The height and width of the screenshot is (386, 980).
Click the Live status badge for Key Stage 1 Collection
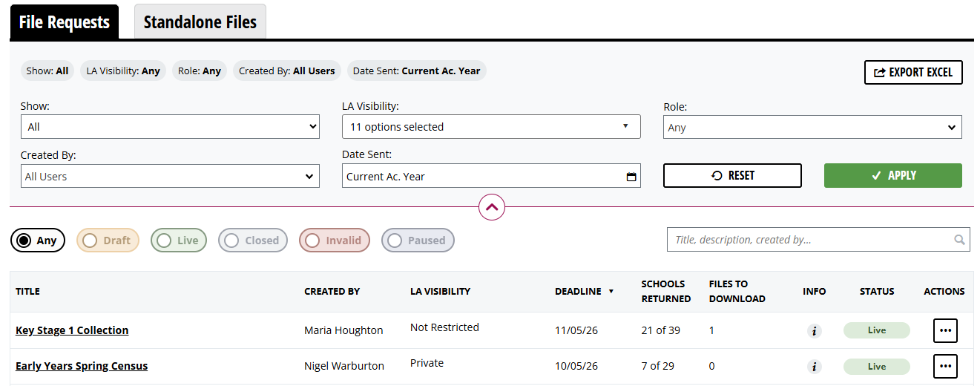point(877,330)
